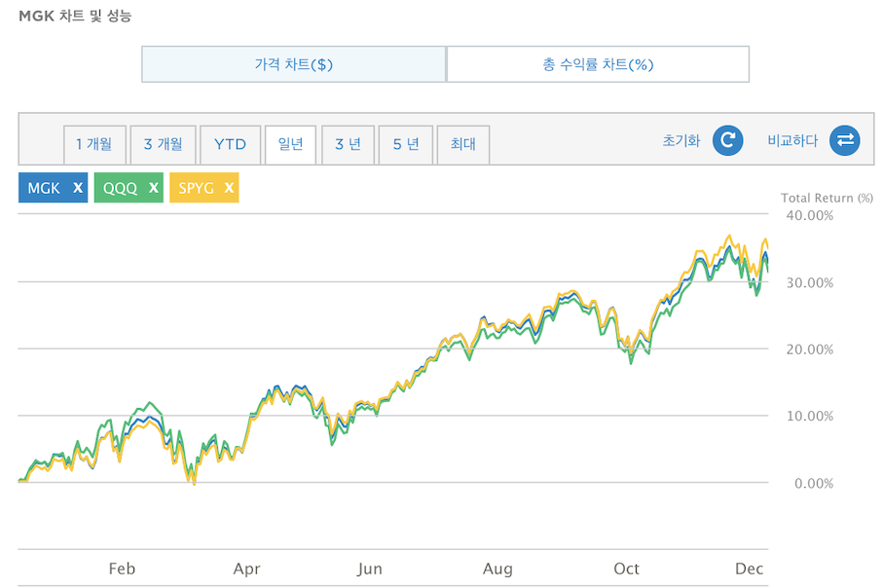Remove QQQ with its X icon
The image size is (883, 588).
click(153, 188)
